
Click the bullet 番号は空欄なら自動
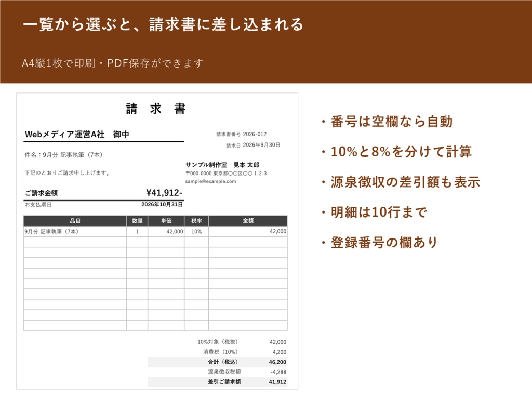(388, 122)
